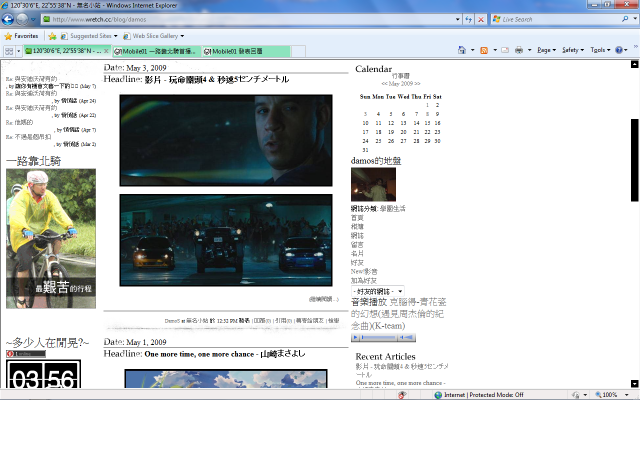Select calendar date 12
This screenshot has width=640, height=461.
pos(391,123)
